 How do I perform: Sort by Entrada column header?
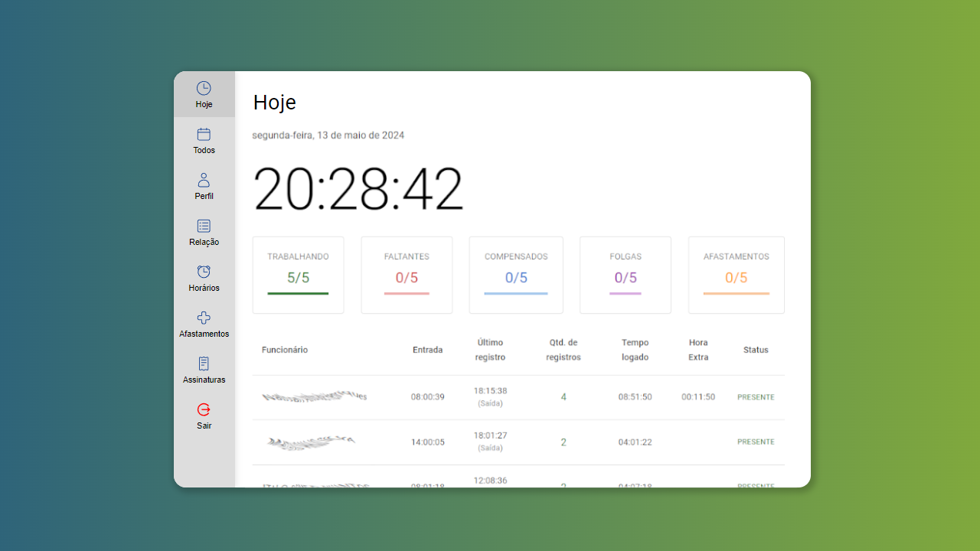(x=427, y=350)
